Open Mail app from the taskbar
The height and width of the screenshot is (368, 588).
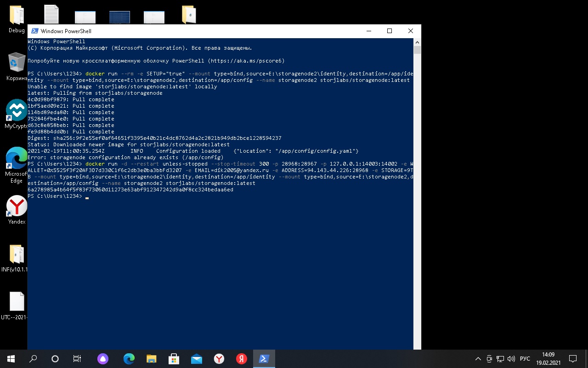pyautogui.click(x=197, y=359)
